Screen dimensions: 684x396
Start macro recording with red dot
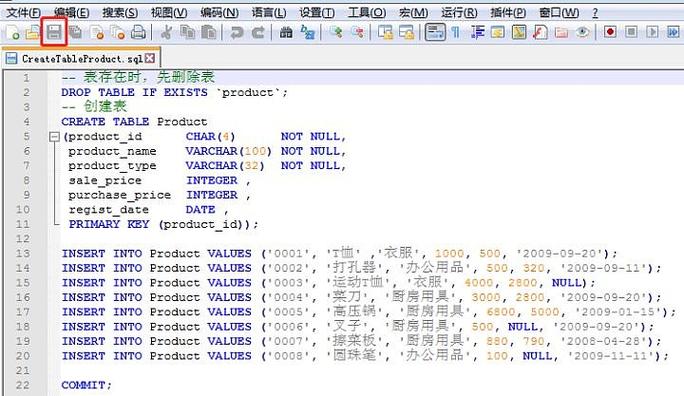[610, 32]
